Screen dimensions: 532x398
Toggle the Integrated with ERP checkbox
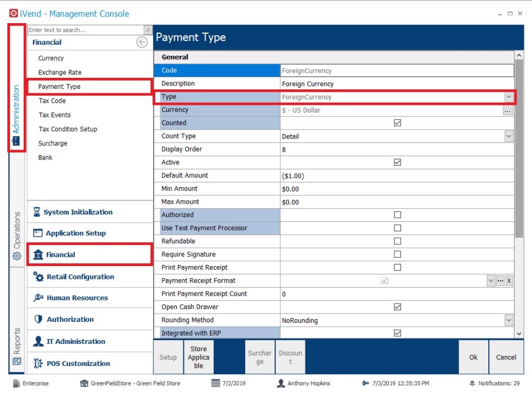[398, 333]
